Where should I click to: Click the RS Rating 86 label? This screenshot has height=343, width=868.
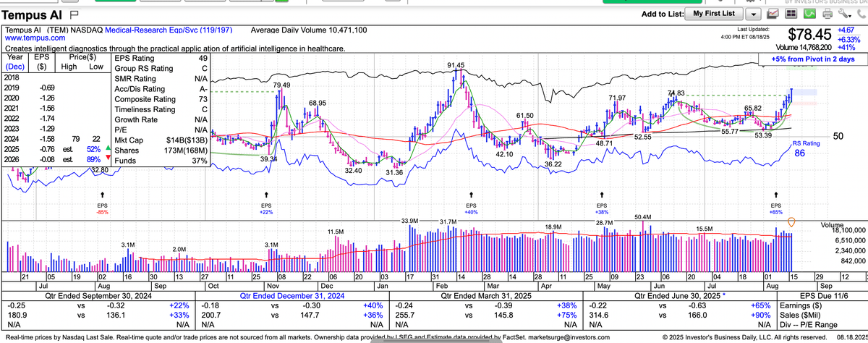[807, 149]
